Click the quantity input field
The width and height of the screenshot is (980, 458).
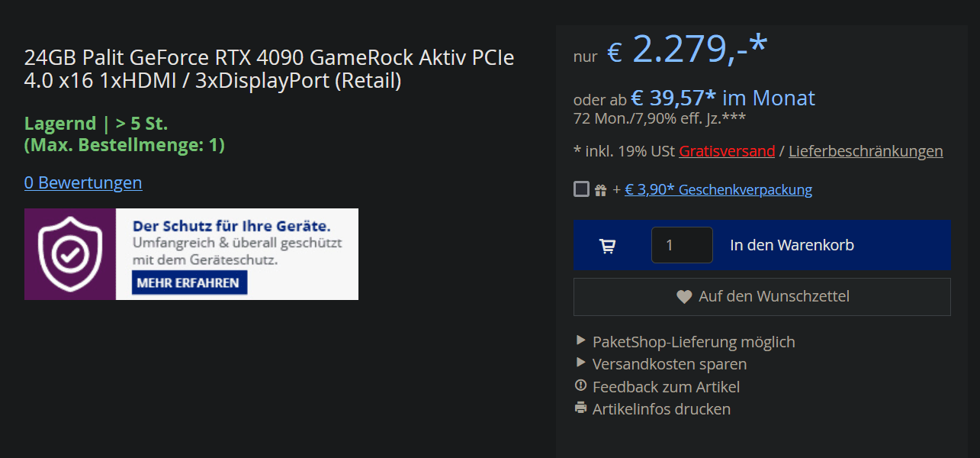click(x=682, y=246)
